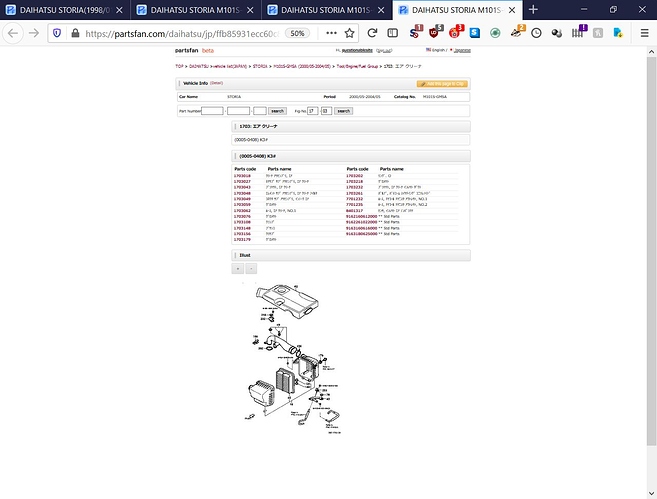Screen dimensions: 657x499
Task: Zoom out illustration with the - button
Action: pyautogui.click(x=251, y=269)
